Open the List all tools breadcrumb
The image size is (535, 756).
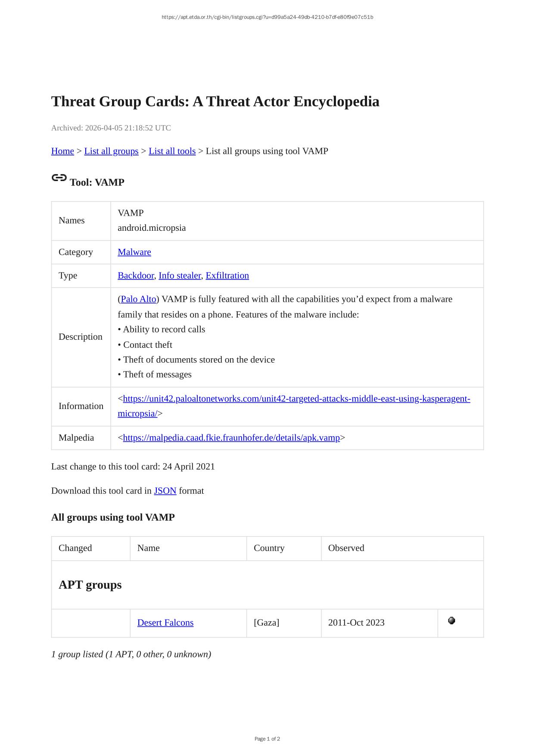coord(172,151)
